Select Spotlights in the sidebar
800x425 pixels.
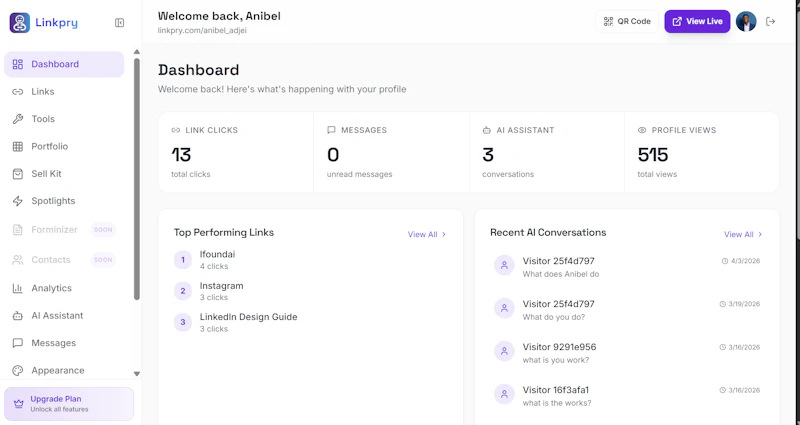[64, 201]
